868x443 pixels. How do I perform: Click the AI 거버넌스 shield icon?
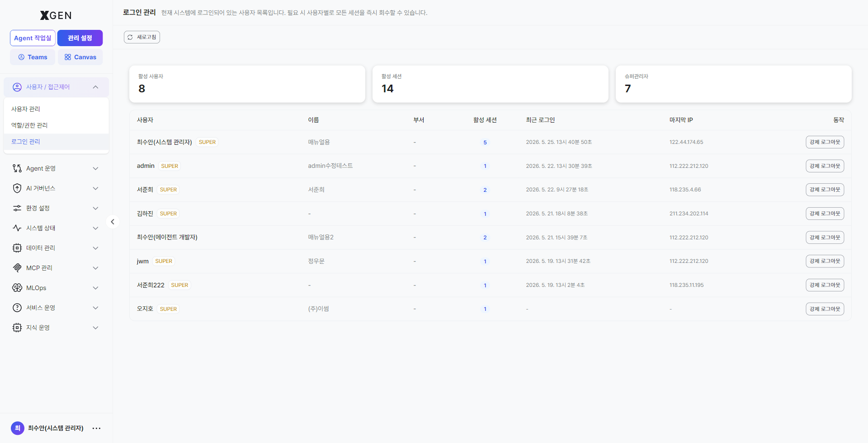click(x=17, y=188)
